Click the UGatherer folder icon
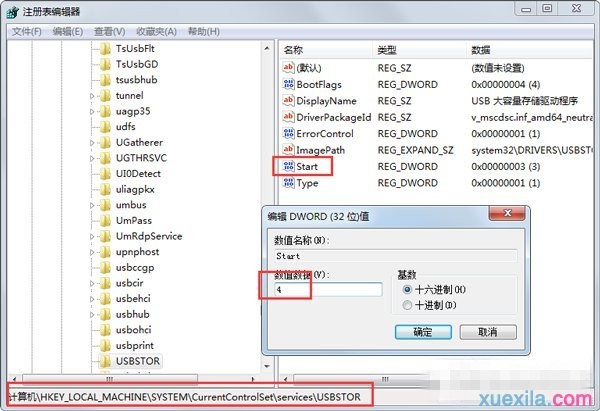 coord(105,142)
